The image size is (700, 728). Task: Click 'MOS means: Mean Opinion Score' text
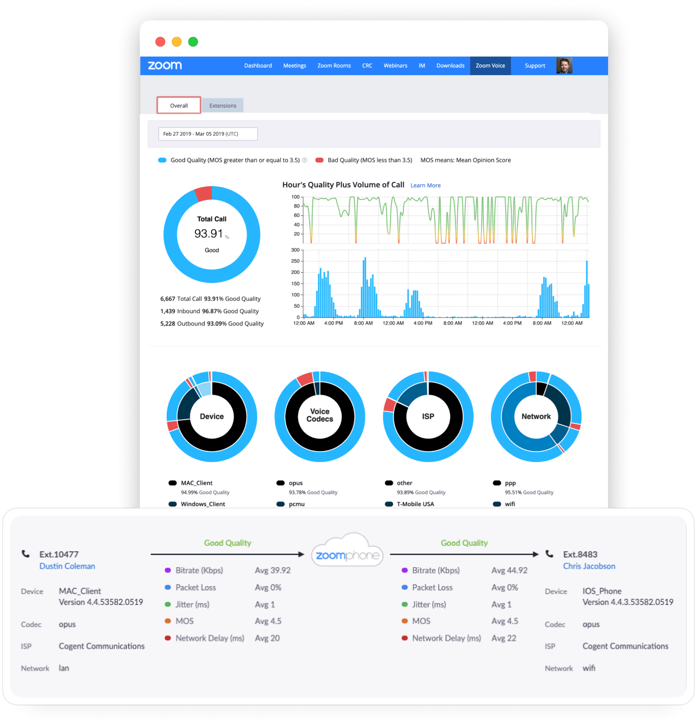pyautogui.click(x=465, y=160)
